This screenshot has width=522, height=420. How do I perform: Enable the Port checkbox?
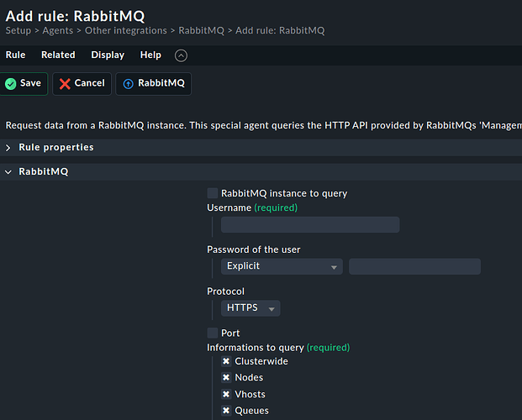[213, 333]
